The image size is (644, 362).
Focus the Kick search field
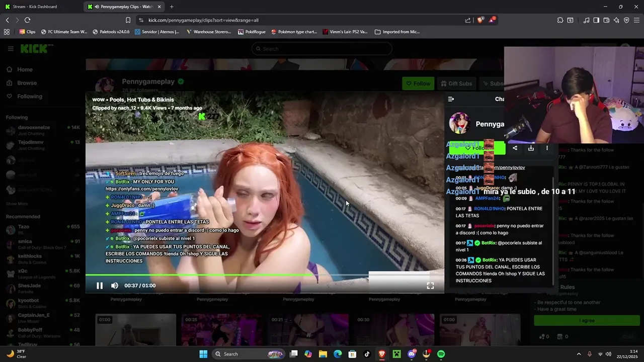point(322,49)
